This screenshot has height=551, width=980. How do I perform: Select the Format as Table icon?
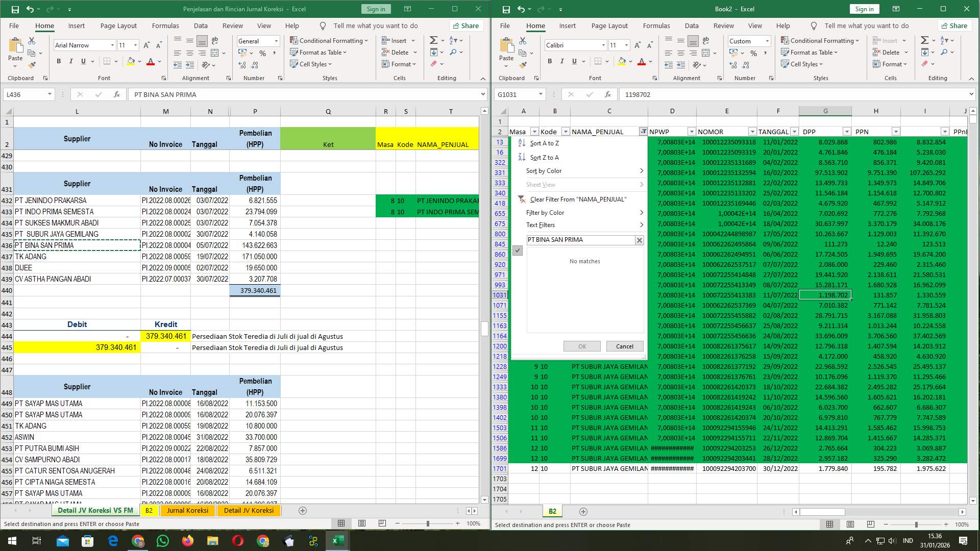tap(318, 52)
